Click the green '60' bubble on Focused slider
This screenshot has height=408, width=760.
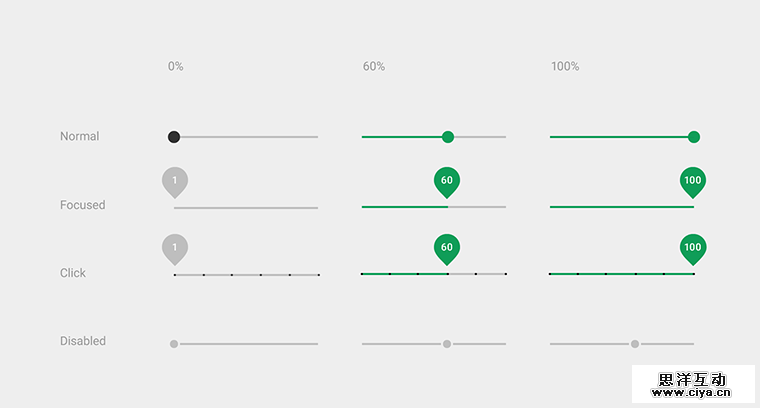click(447, 181)
